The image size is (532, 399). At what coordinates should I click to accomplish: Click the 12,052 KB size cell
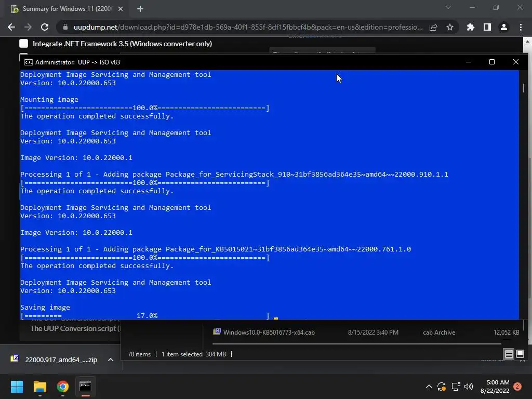506,332
